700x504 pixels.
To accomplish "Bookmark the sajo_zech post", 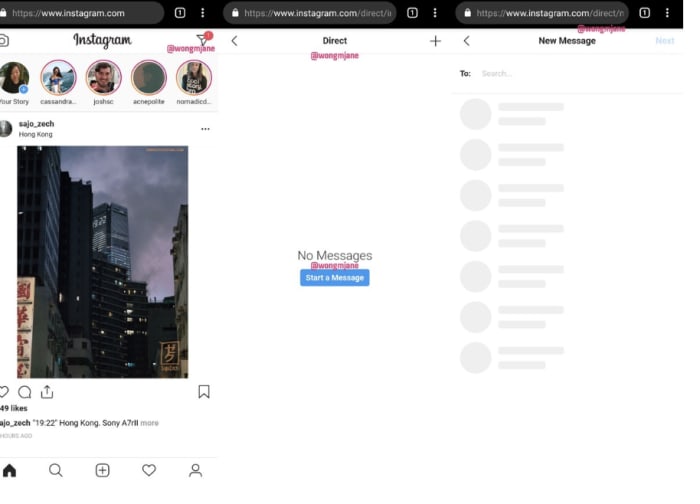I will 204,392.
